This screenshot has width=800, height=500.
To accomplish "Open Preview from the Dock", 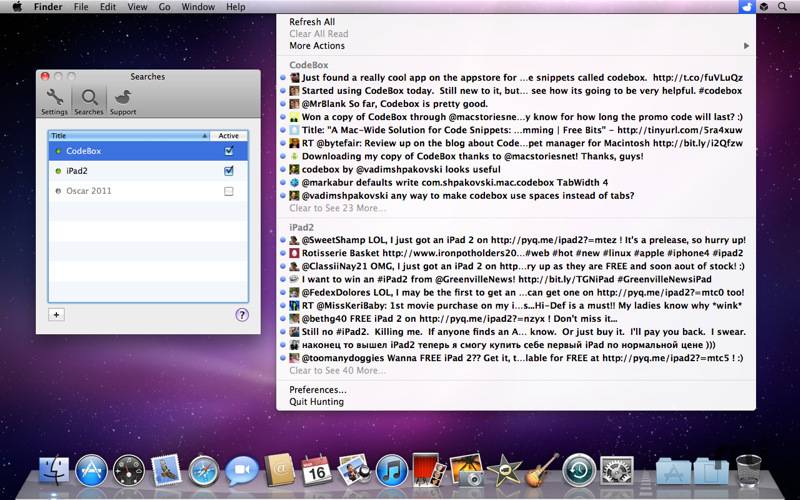I will [x=354, y=469].
